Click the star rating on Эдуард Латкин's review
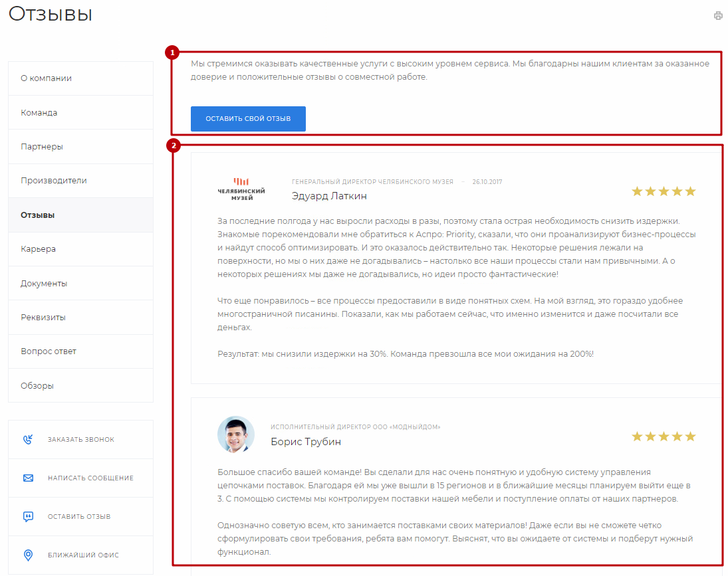The height and width of the screenshot is (576, 728). pos(664,191)
